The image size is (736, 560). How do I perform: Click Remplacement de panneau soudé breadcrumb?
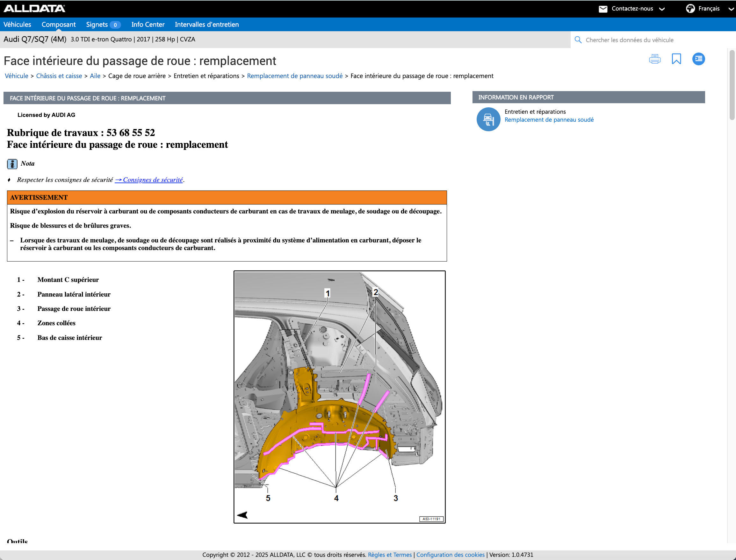coord(295,76)
